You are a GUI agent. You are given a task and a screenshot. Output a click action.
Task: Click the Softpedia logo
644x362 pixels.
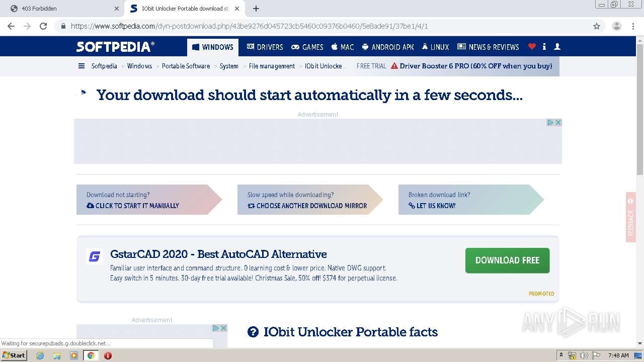115,47
